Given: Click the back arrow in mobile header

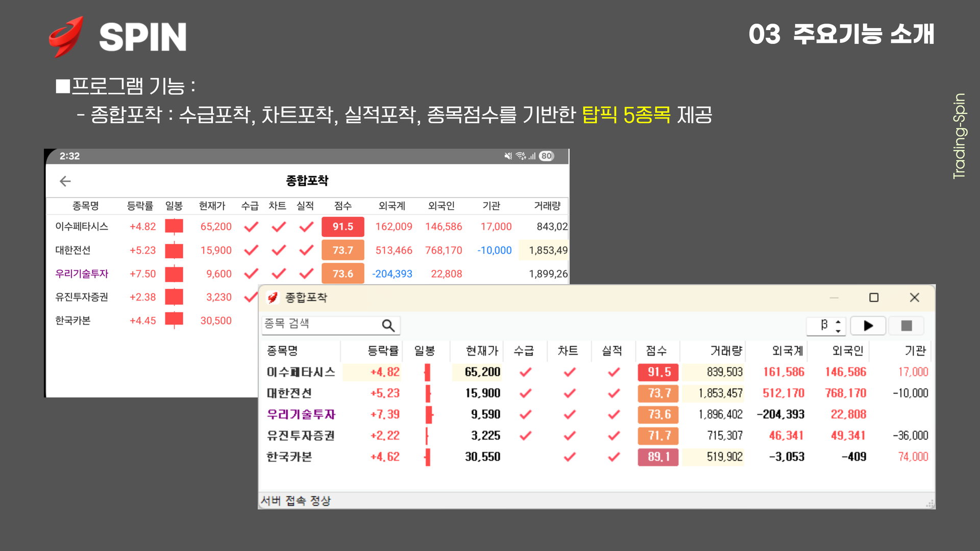Looking at the screenshot, I should tap(65, 181).
